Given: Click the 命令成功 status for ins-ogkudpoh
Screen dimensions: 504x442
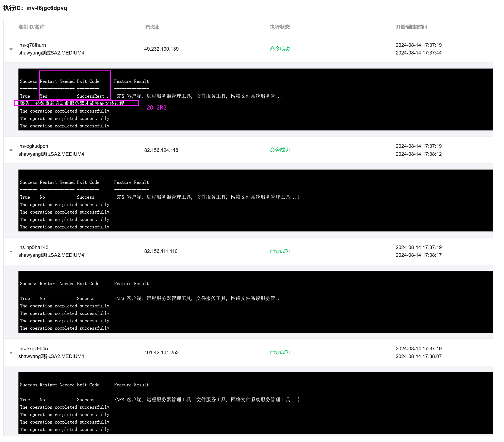Looking at the screenshot, I should click(x=280, y=150).
